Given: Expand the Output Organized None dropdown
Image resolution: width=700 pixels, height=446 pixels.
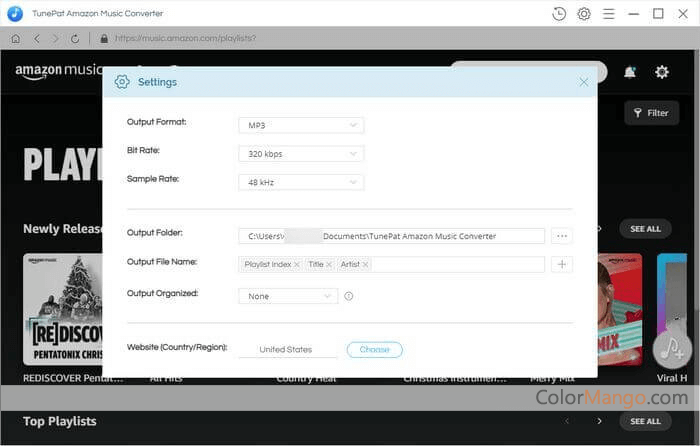Looking at the screenshot, I should (x=288, y=296).
